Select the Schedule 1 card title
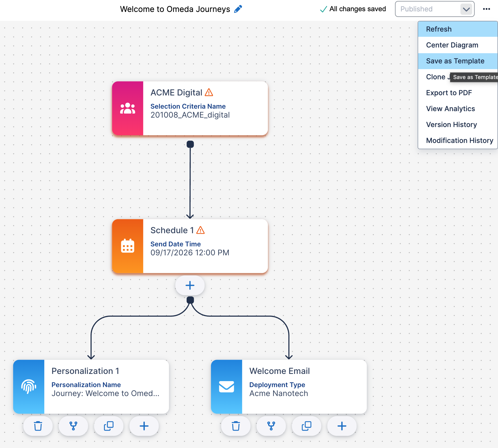This screenshot has height=448, width=498. pos(172,230)
